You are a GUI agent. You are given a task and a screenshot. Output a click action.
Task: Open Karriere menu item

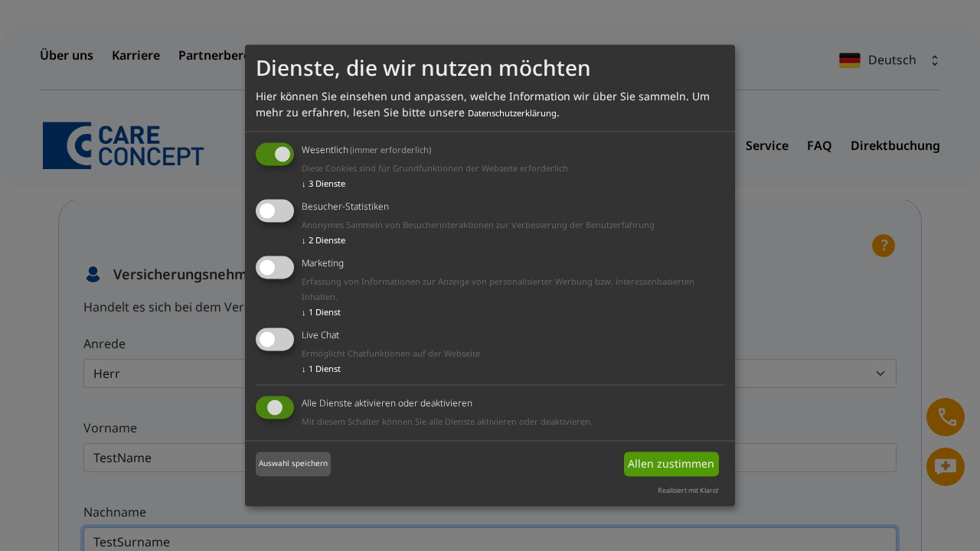136,55
